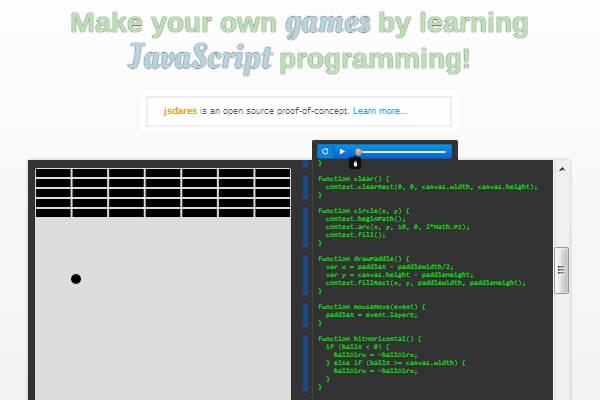
Task: Open the "Learn more..." link
Action: 380,111
